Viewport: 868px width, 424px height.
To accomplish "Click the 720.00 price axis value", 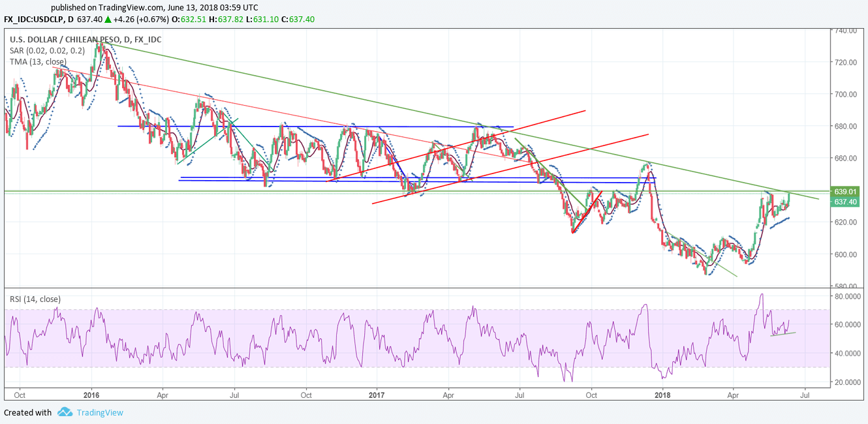I will pyautogui.click(x=846, y=63).
